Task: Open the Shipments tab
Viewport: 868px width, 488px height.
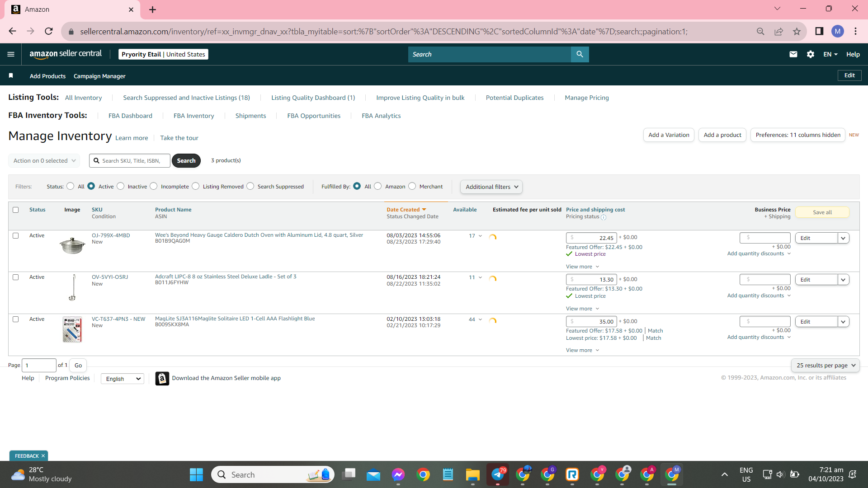Action: click(250, 116)
